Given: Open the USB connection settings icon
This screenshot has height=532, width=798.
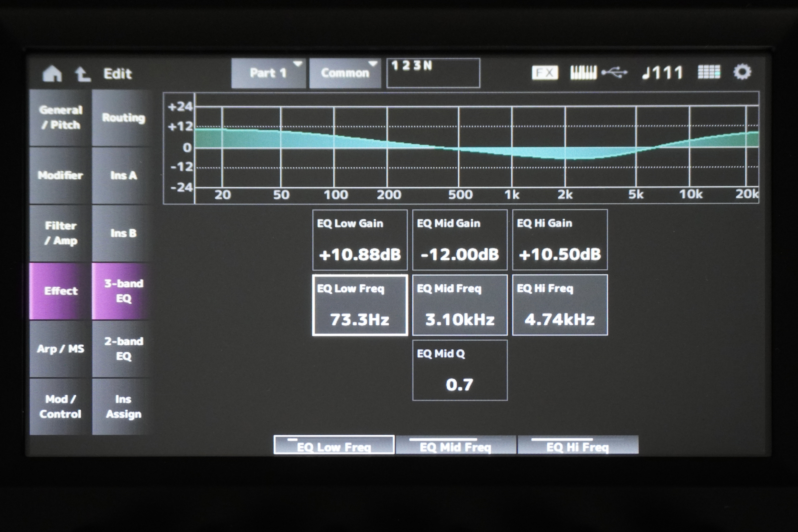Looking at the screenshot, I should click(x=614, y=73).
